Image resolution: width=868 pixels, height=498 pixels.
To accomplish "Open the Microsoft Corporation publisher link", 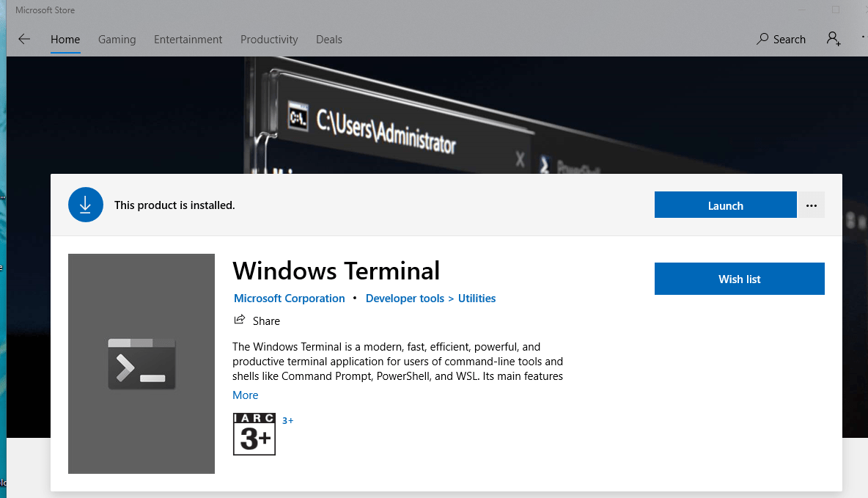I will [x=289, y=299].
